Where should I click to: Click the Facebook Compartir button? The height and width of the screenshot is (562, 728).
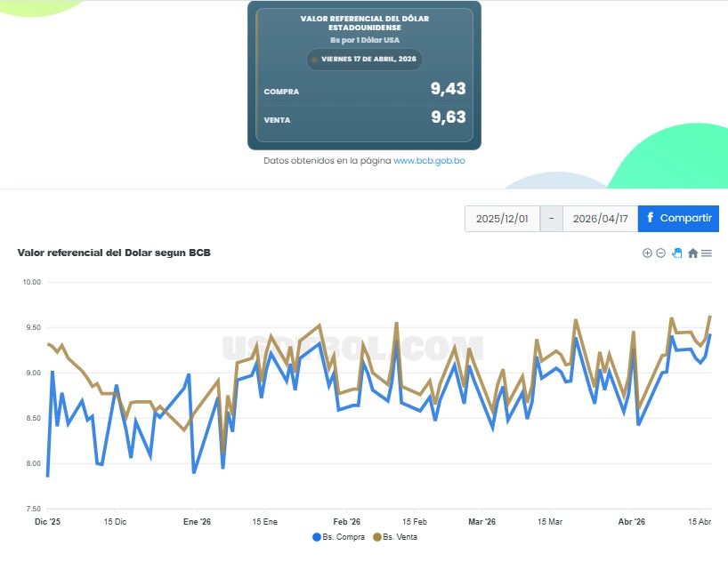click(x=678, y=219)
